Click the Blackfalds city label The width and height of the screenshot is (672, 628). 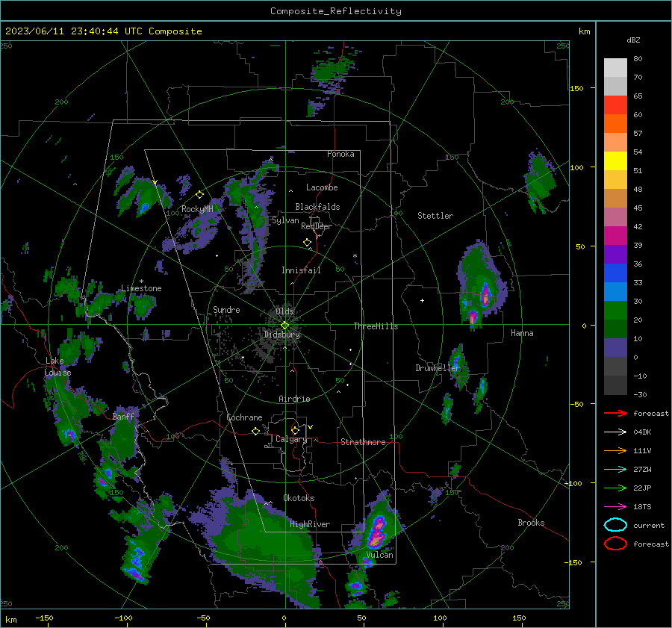(x=317, y=207)
